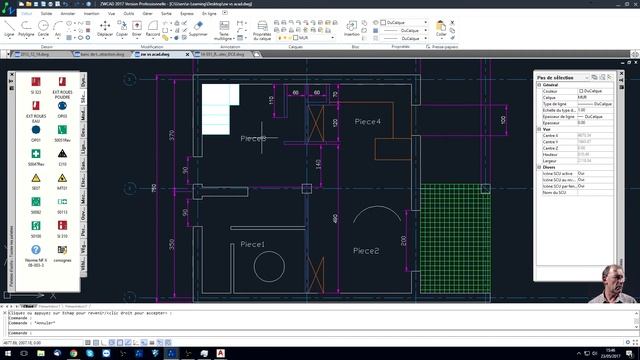Click the Couleur DuCalque property value
640x360 pixels.
tap(596, 91)
